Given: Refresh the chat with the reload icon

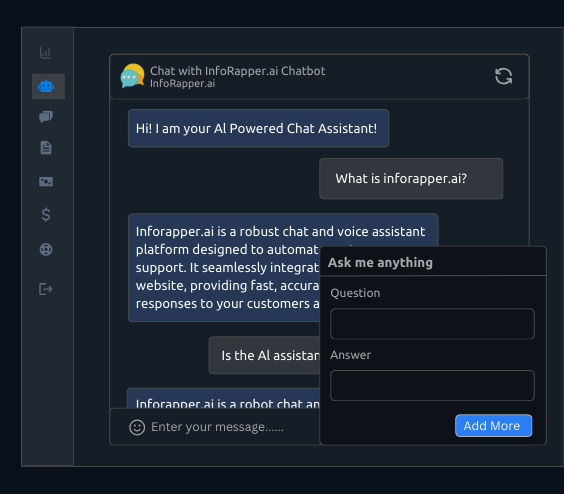Looking at the screenshot, I should click(x=503, y=76).
